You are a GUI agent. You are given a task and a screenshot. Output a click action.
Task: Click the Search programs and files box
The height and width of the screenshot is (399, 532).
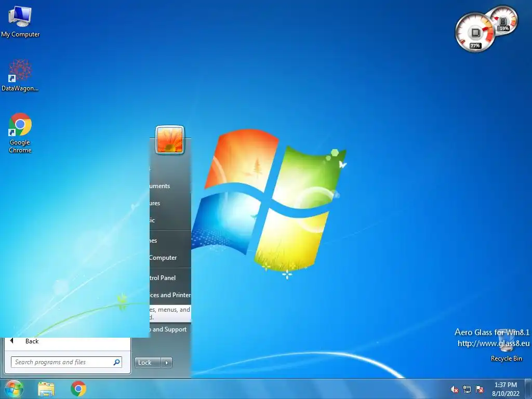[x=66, y=362]
